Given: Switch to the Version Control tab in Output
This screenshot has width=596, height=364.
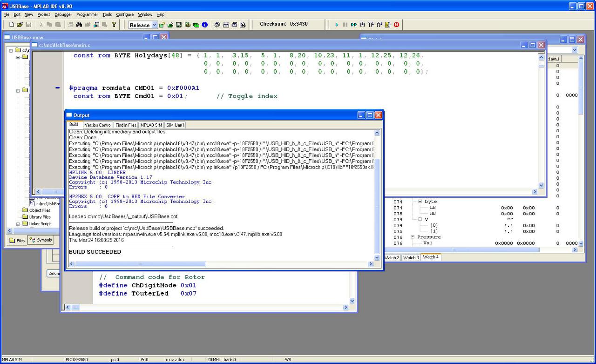Looking at the screenshot, I should (x=98, y=125).
